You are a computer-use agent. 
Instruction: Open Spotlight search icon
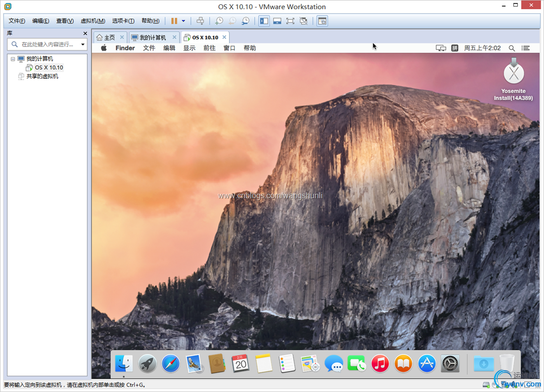tap(512, 48)
